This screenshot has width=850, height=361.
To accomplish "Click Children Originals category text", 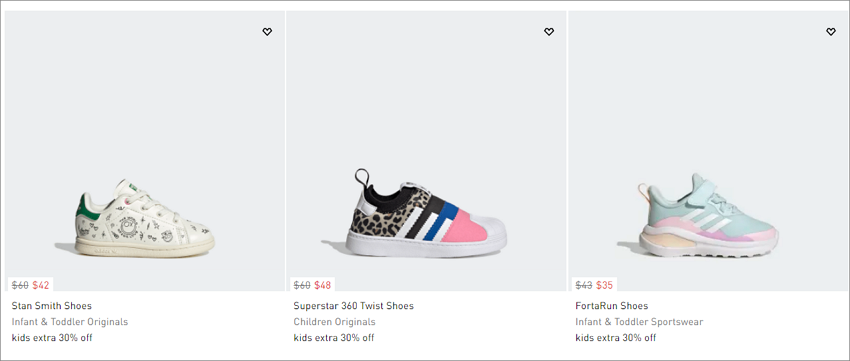I will (x=334, y=321).
